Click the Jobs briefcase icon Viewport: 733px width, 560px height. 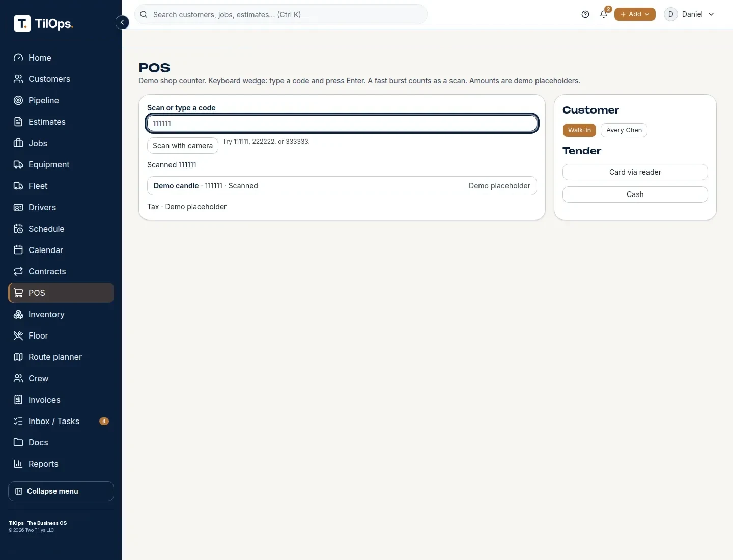point(18,143)
